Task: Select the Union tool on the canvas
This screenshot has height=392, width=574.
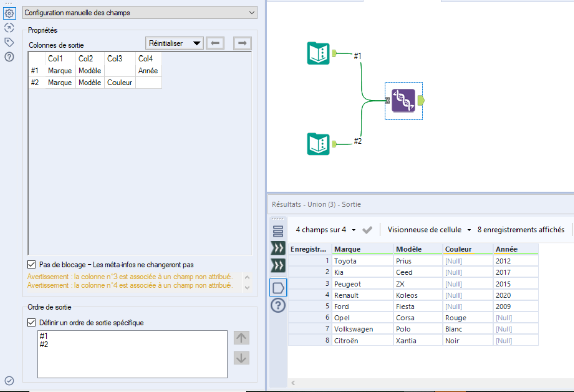Action: click(403, 101)
